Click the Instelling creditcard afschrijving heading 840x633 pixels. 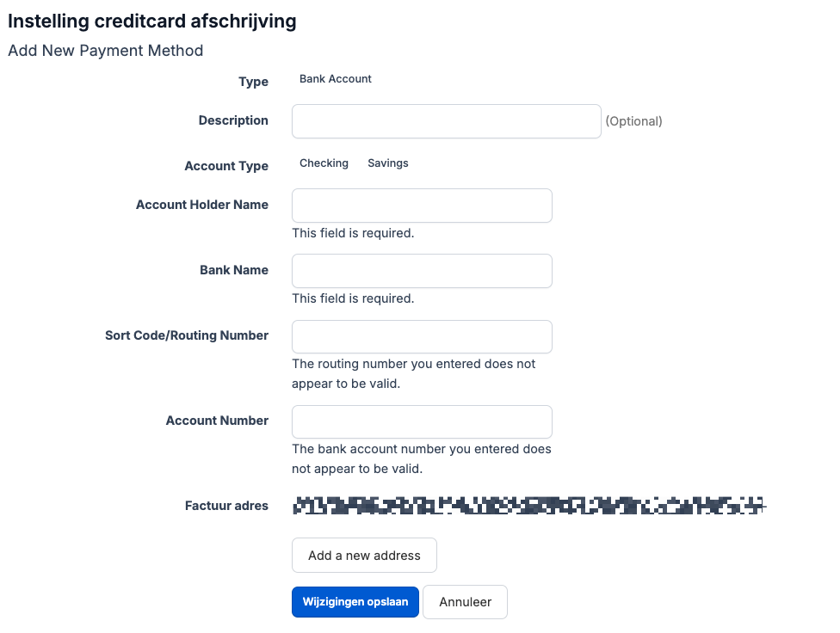(x=152, y=22)
